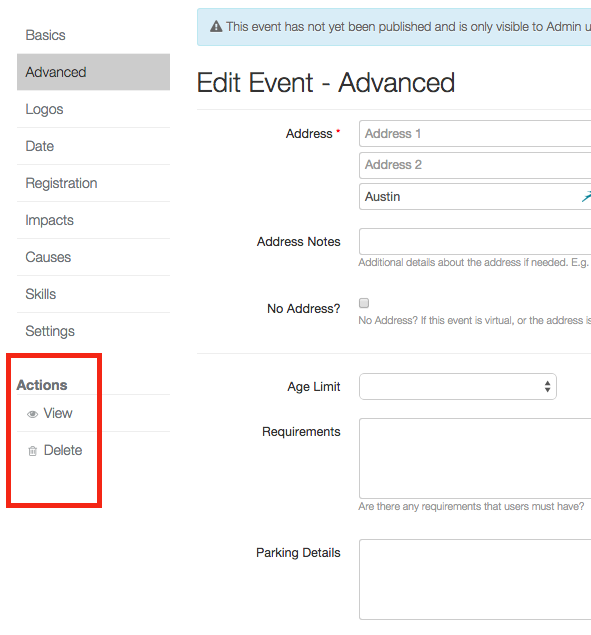Focus the Address 1 input field
591x635 pixels.
tap(475, 133)
